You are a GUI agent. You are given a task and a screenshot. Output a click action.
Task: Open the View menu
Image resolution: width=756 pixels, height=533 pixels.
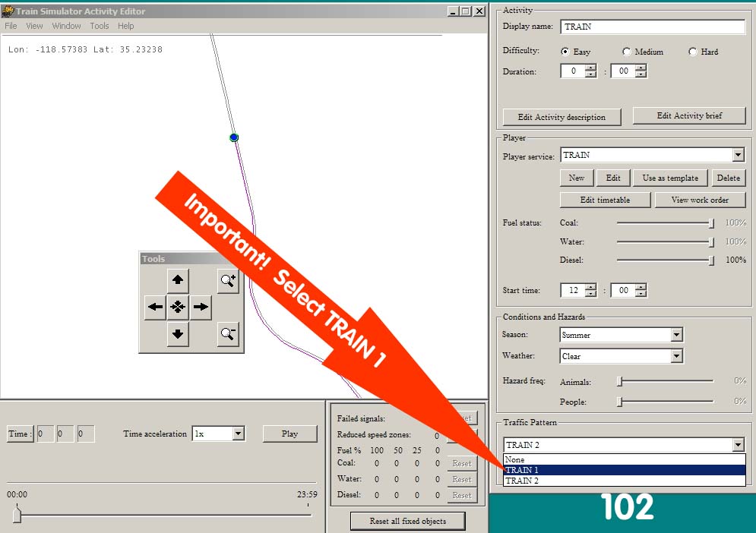[34, 26]
